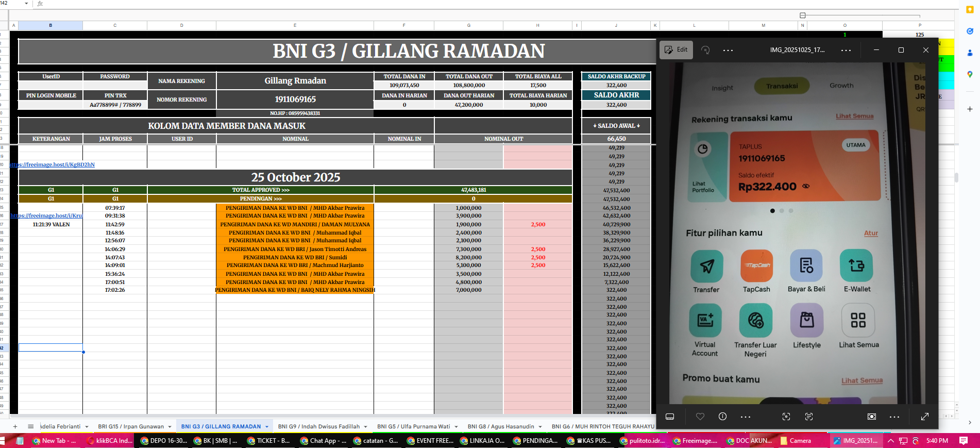
Task: Switch to BNI G6 / MUH RINTOH sheet
Action: (603, 427)
